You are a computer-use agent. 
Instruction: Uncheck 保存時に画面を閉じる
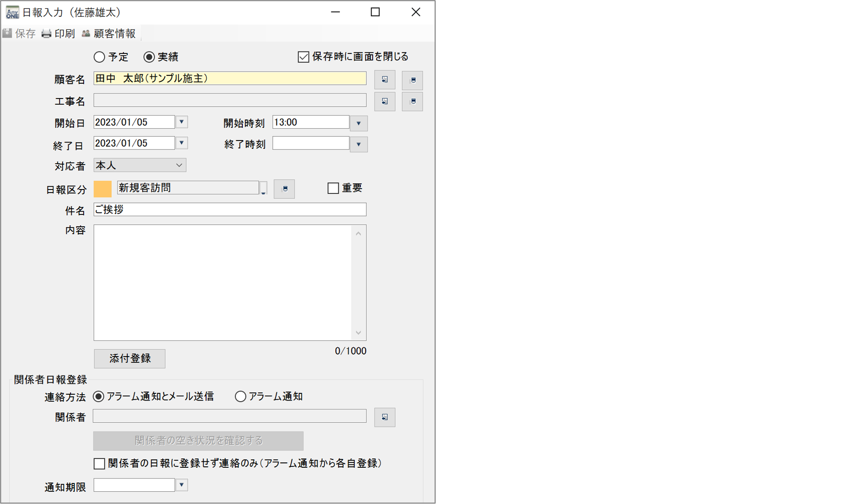click(303, 56)
